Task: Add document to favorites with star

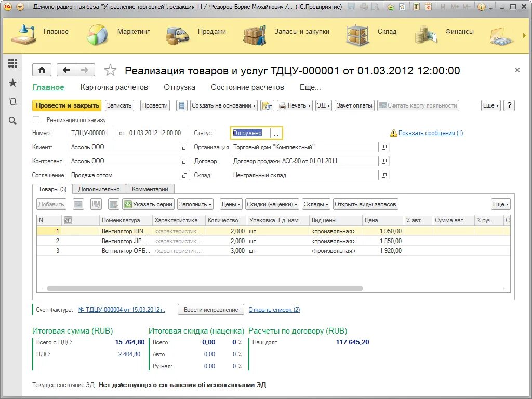Action: [110, 70]
